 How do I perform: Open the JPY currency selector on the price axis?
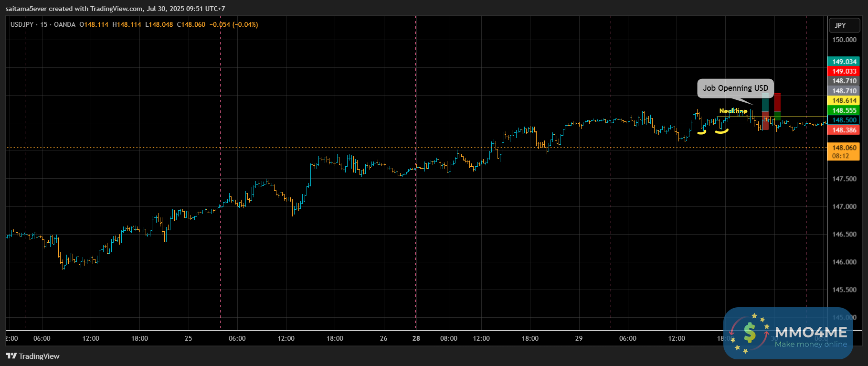click(x=844, y=25)
